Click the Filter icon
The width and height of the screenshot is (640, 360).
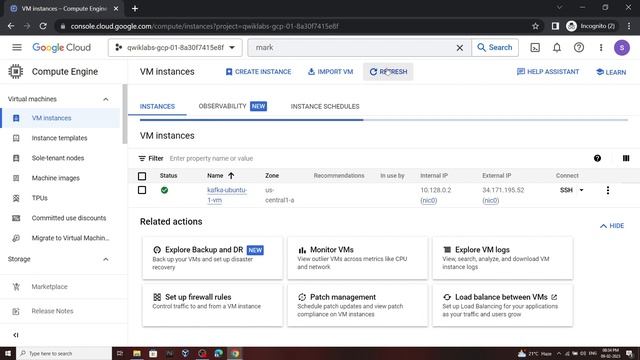coord(142,158)
